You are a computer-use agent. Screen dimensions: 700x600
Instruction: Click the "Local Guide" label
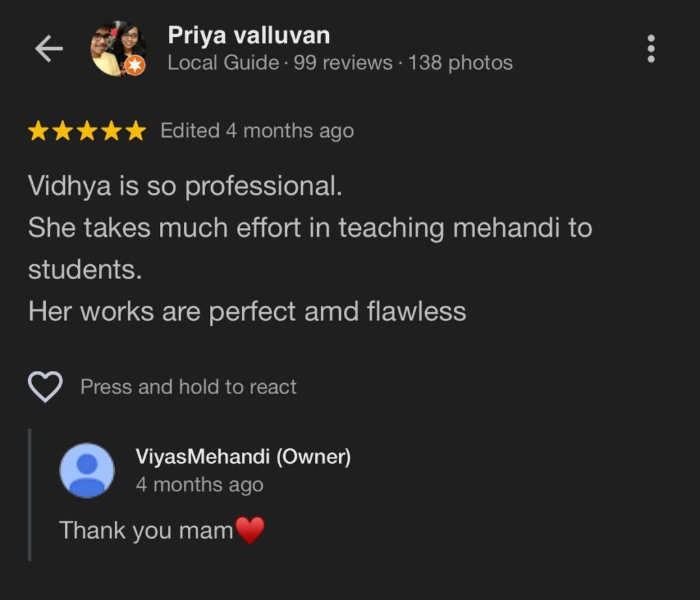(224, 64)
